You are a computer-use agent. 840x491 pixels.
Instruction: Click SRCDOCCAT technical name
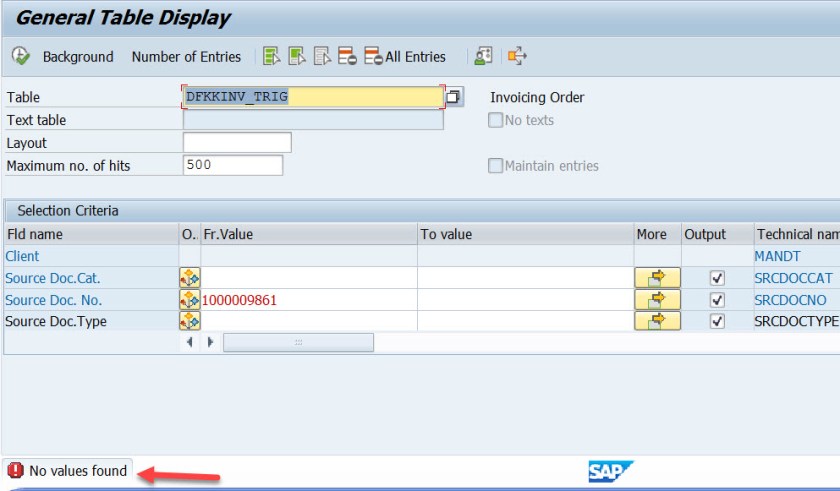794,278
